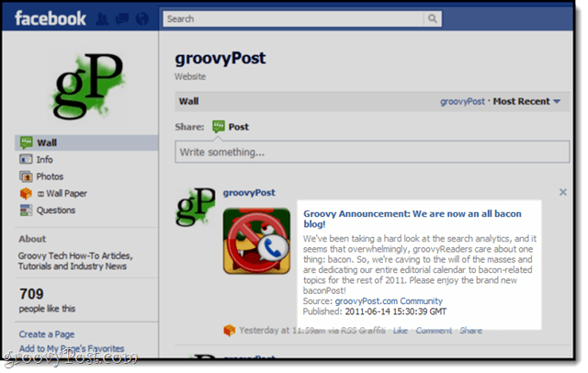Open notifications globe icon
The width and height of the screenshot is (588, 373).
[142, 18]
